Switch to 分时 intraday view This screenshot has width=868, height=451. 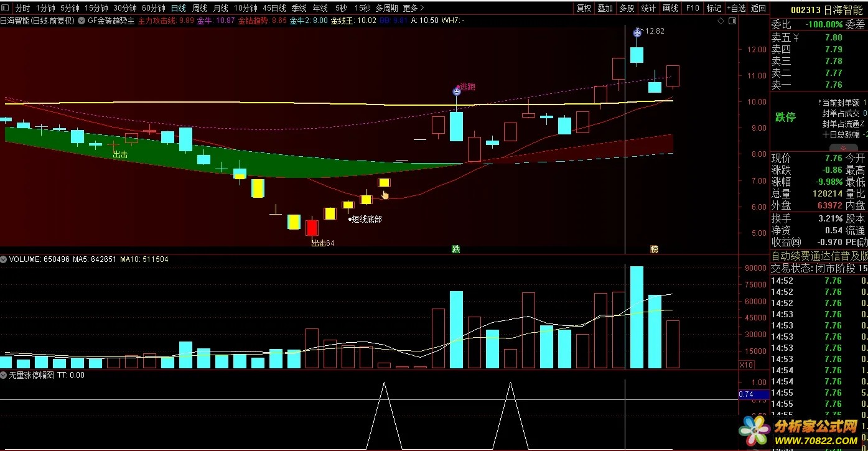(22, 8)
